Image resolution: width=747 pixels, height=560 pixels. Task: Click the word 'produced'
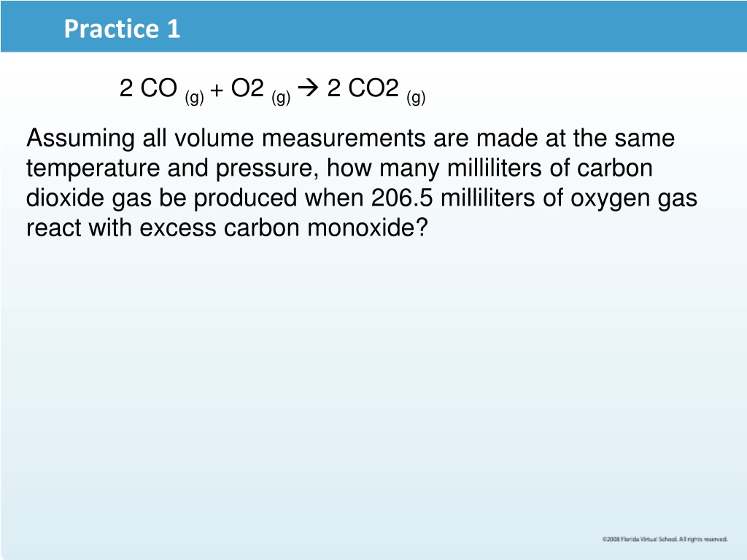click(245, 198)
